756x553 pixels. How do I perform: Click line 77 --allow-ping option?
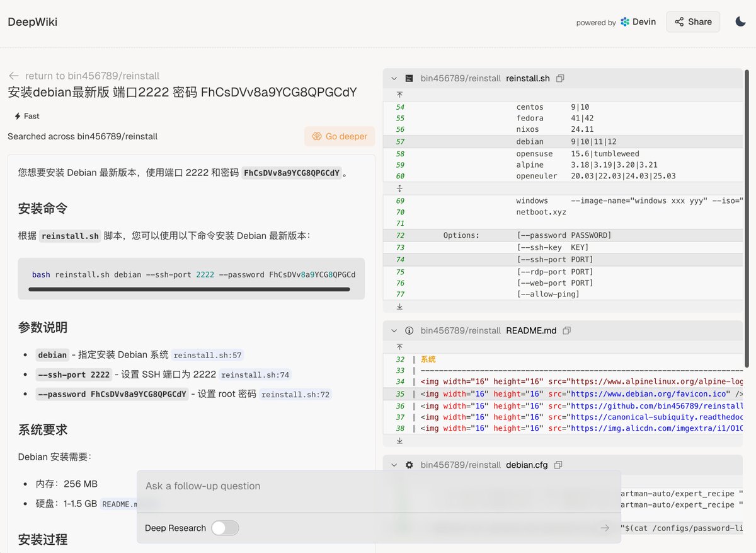point(563,294)
